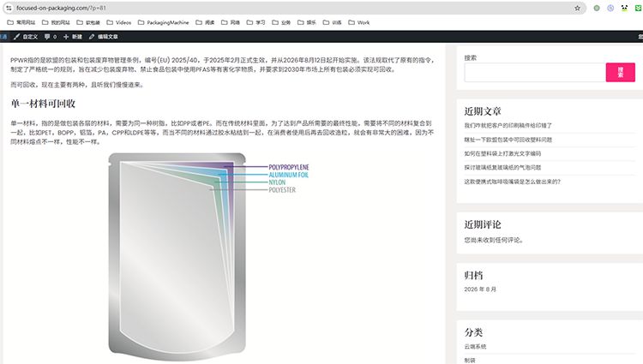The height and width of the screenshot is (364, 643).
Task: Open the 常用网站 bookmarks folder
Action: tap(21, 22)
